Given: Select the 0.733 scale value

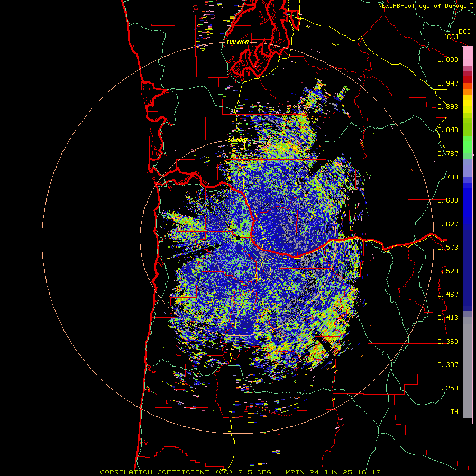Looking at the screenshot, I should click(x=448, y=177).
